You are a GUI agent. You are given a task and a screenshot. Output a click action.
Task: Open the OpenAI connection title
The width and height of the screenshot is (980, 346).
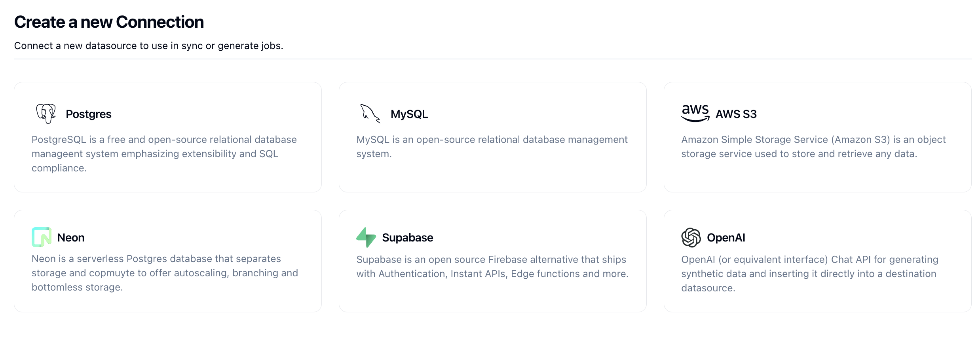click(x=726, y=238)
